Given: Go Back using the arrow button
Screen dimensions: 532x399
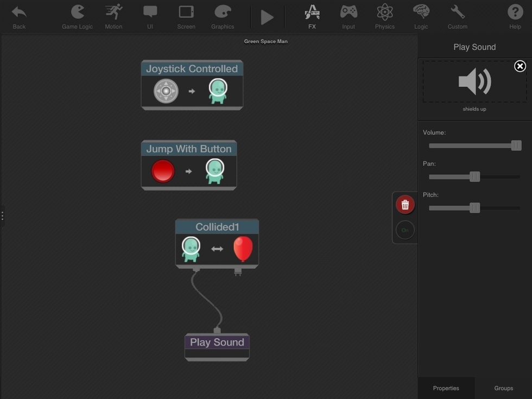Looking at the screenshot, I should click(x=19, y=16).
